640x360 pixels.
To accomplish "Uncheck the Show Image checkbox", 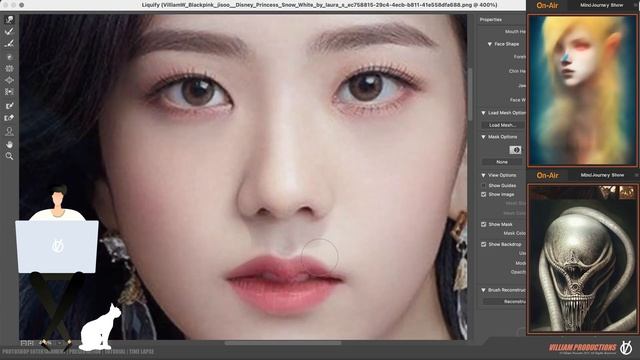I will [484, 194].
